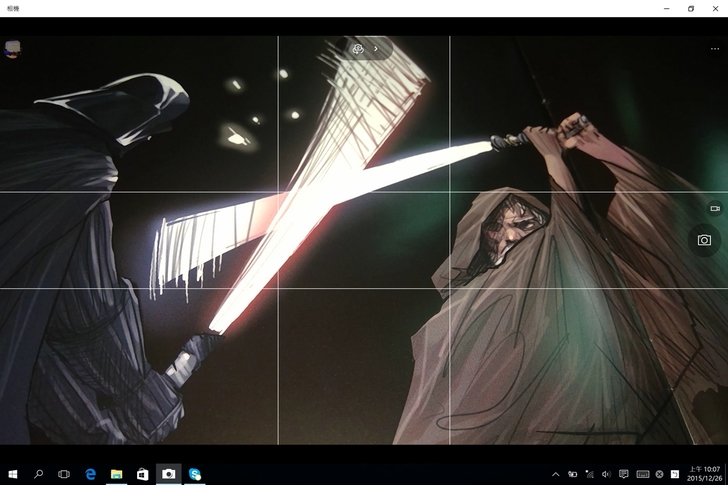Open Skype from the taskbar
This screenshot has width=728, height=485.
(x=195, y=473)
